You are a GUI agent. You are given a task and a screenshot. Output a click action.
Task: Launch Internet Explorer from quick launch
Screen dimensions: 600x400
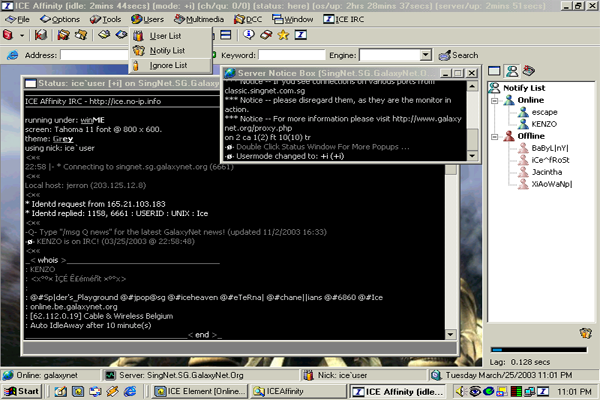coord(130,391)
